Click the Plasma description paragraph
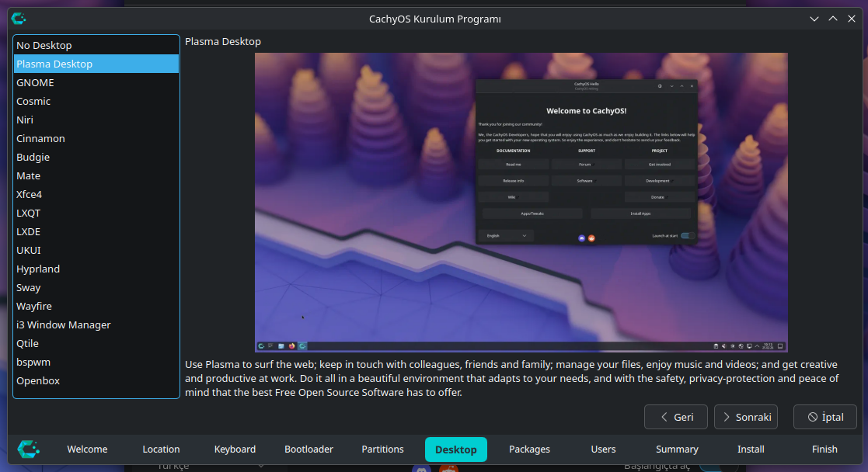 pyautogui.click(x=512, y=379)
